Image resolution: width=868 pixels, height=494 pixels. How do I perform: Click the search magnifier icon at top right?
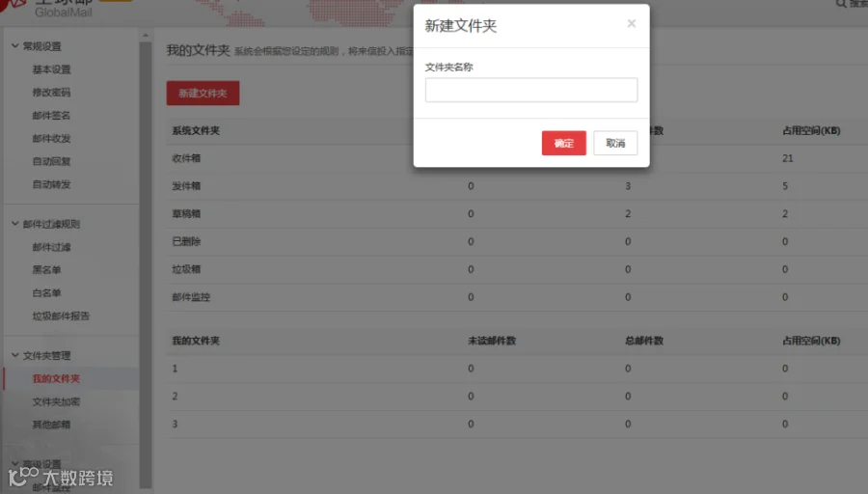[x=841, y=4]
